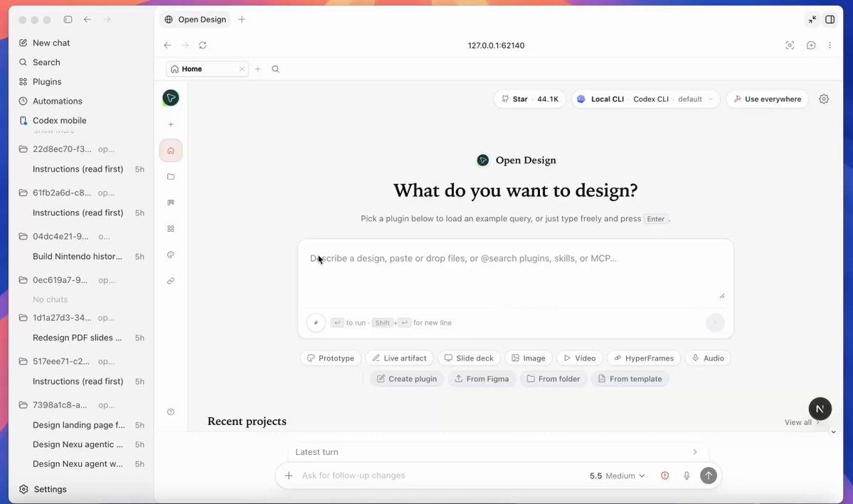Screen dimensions: 853x504
Task: Click the Create plugin button
Action: click(407, 379)
